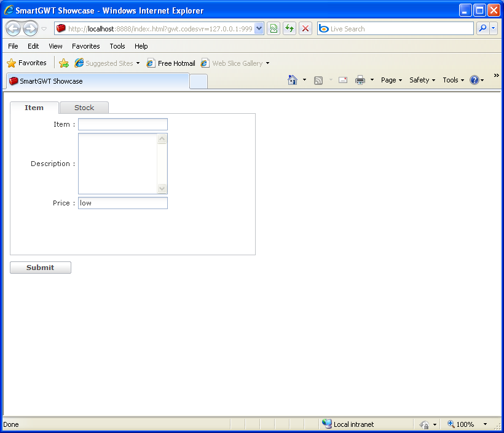
Task: Add page to Favorites bar icon
Action: click(x=64, y=63)
